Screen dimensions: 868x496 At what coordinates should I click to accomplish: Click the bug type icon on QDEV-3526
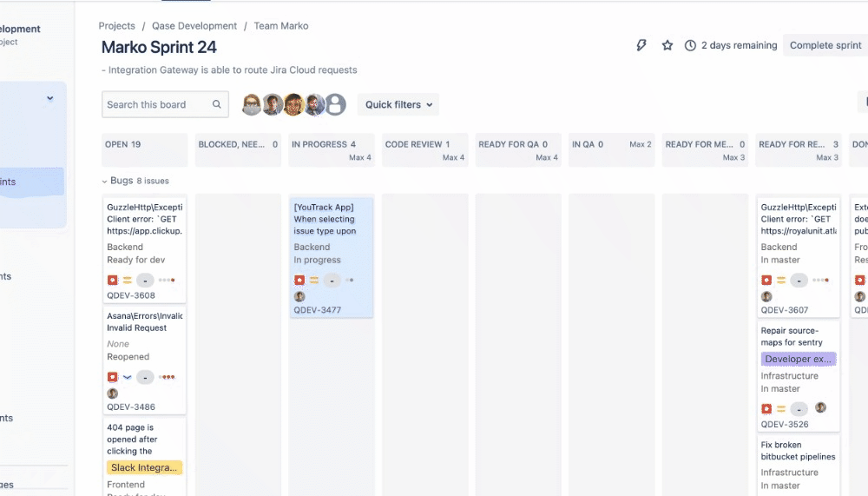point(766,409)
